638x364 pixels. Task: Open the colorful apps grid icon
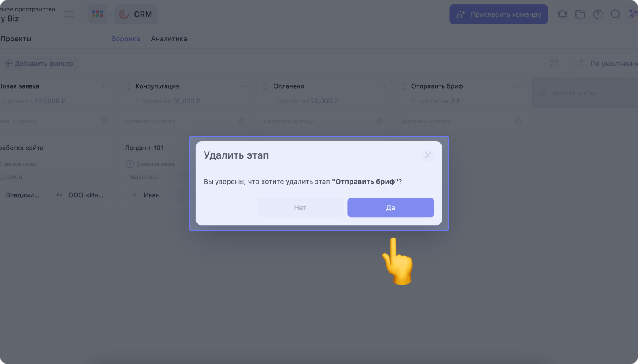97,14
